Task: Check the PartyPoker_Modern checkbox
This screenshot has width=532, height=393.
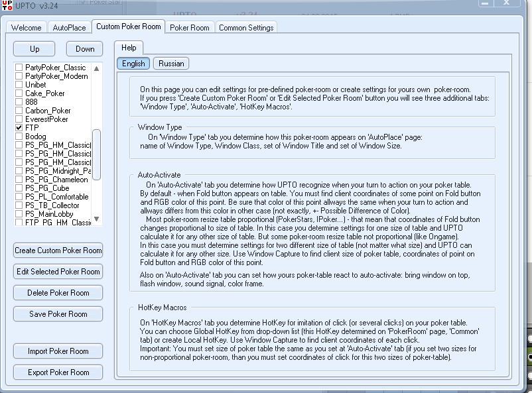Action: tap(19, 76)
